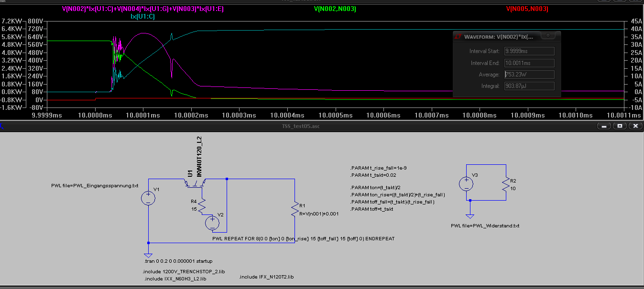644x289 pixels.
Task: Click the .PARAM t_takt=0.02 directive
Action: pyautogui.click(x=373, y=175)
